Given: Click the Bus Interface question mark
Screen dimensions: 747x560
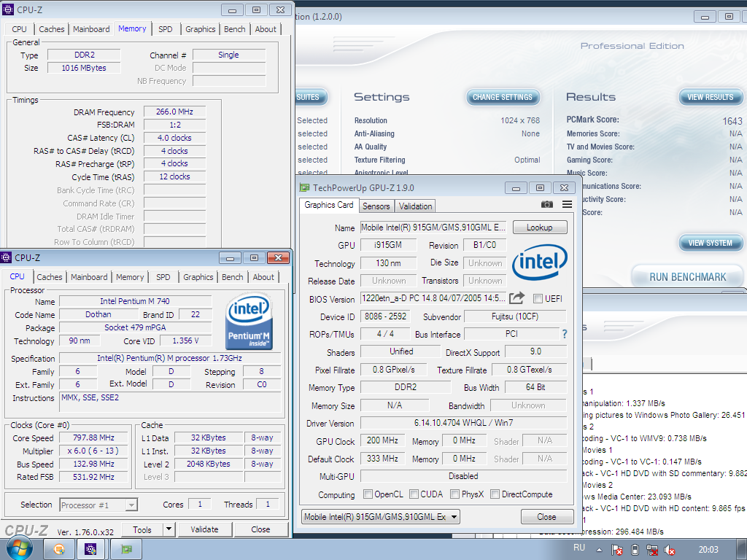Looking at the screenshot, I should pos(565,334).
